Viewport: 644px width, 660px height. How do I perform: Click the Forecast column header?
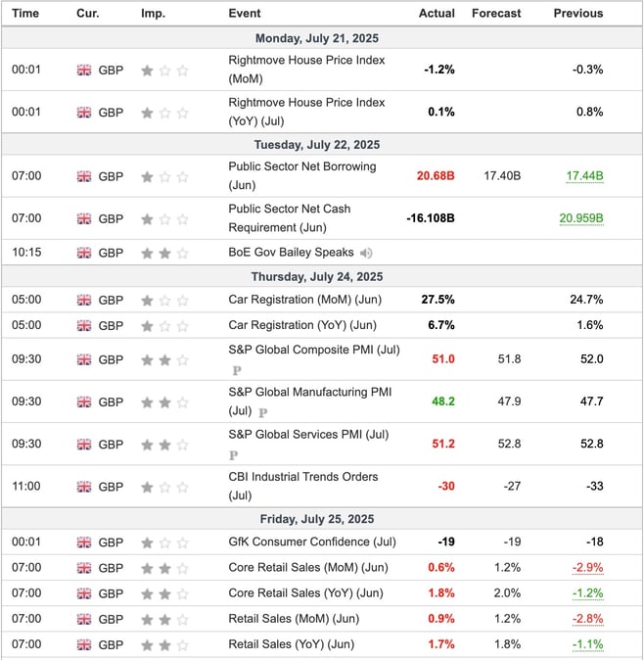pos(496,14)
